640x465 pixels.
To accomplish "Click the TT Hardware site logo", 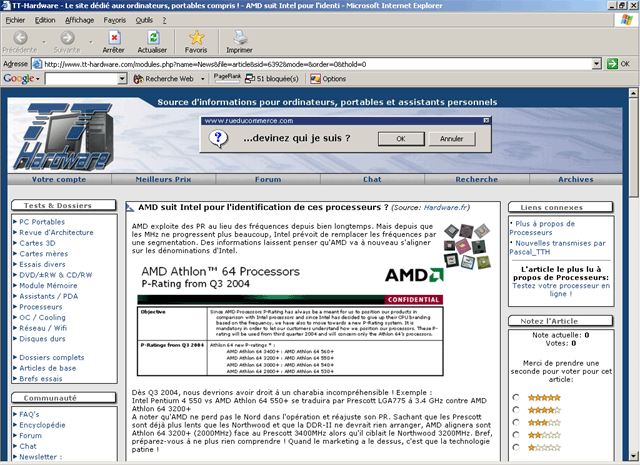I will click(x=65, y=136).
